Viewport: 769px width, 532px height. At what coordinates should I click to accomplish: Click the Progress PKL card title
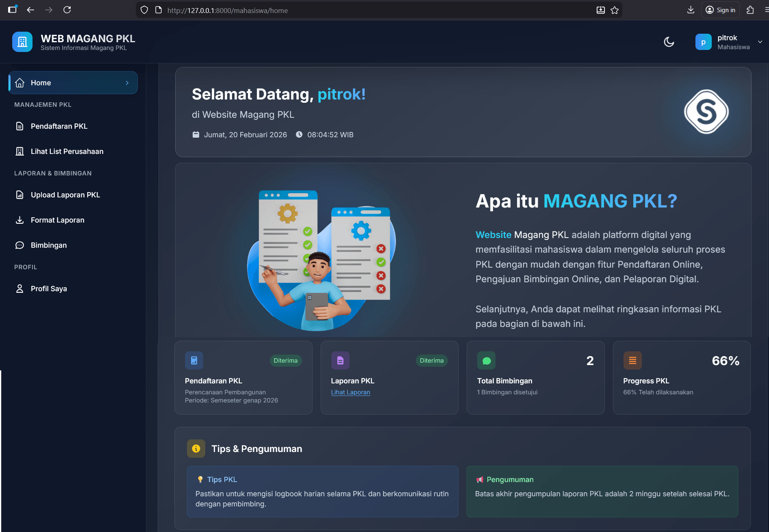[646, 381]
